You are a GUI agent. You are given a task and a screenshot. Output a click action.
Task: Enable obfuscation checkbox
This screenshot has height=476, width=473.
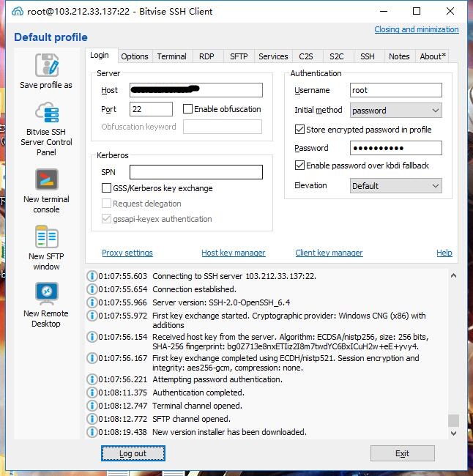188,109
